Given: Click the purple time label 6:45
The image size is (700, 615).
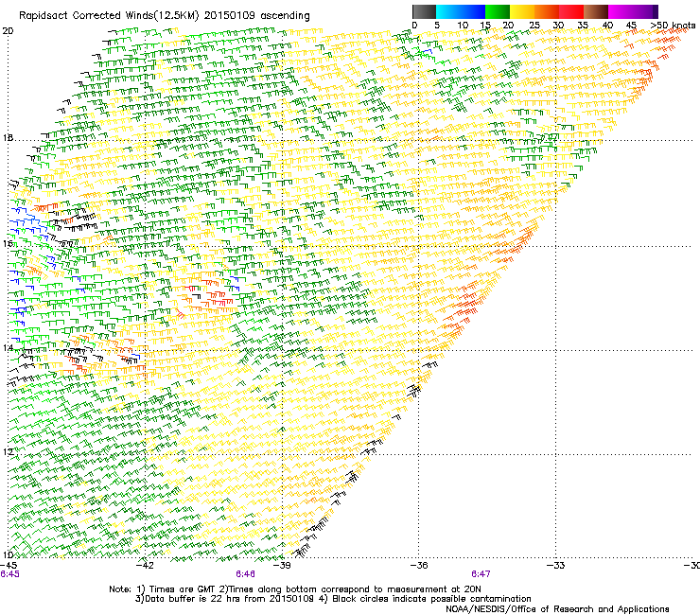Looking at the screenshot, I should click(9, 574).
